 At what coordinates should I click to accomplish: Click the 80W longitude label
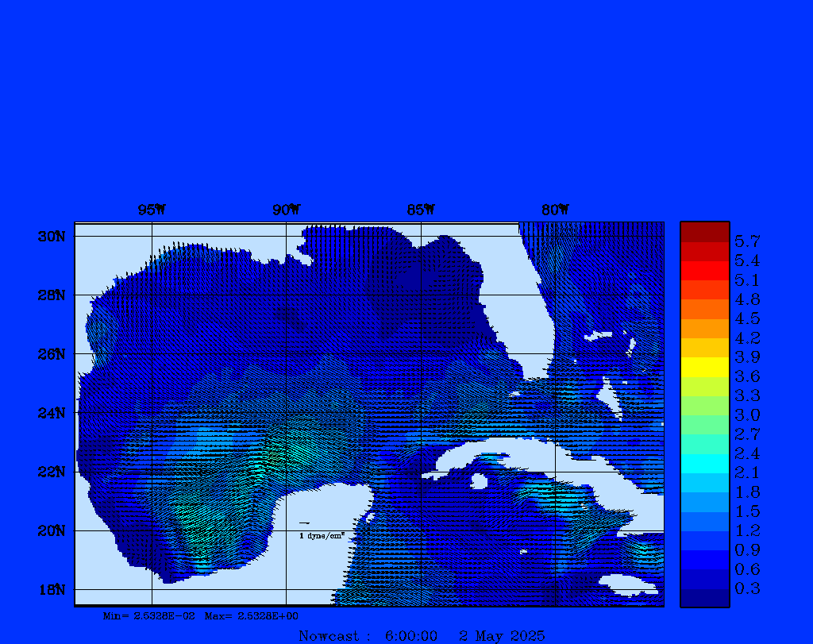pyautogui.click(x=555, y=210)
